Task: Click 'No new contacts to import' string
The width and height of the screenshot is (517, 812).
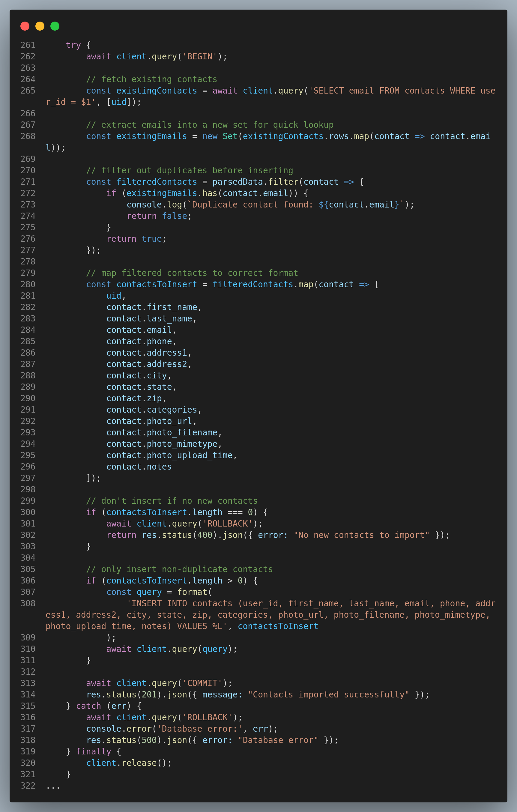Action: point(362,535)
